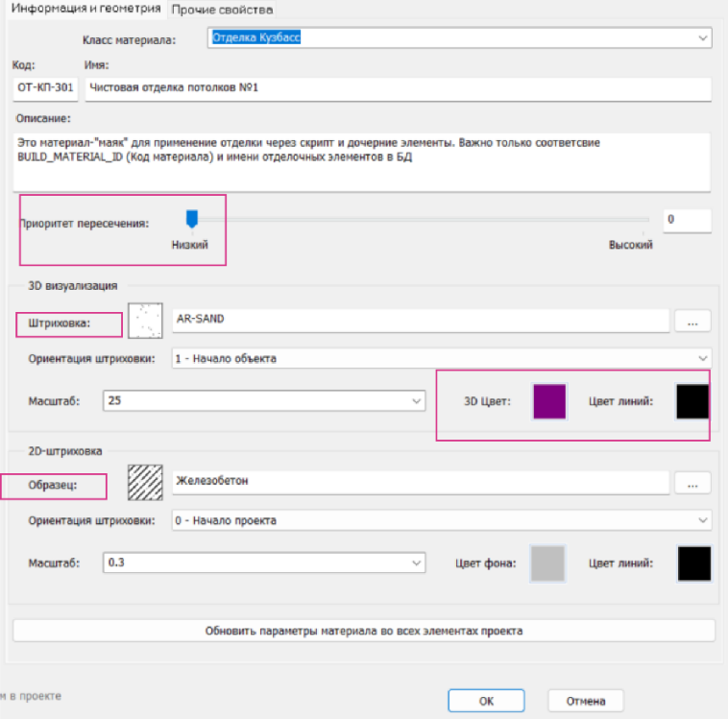Expand the Масштаб dropdown showing 25
This screenshot has width=728, height=719.
pos(264,400)
